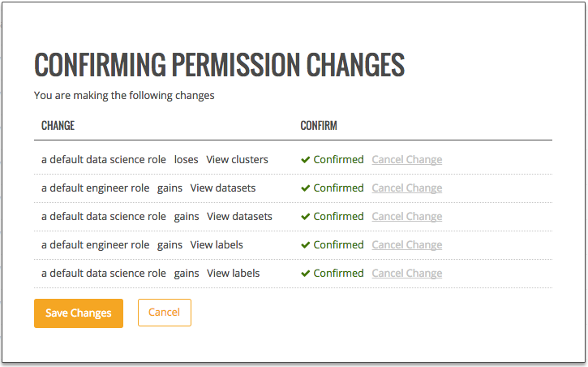Cancel change for engineer role View labels
Screen dimensions: 588x367
pos(406,245)
